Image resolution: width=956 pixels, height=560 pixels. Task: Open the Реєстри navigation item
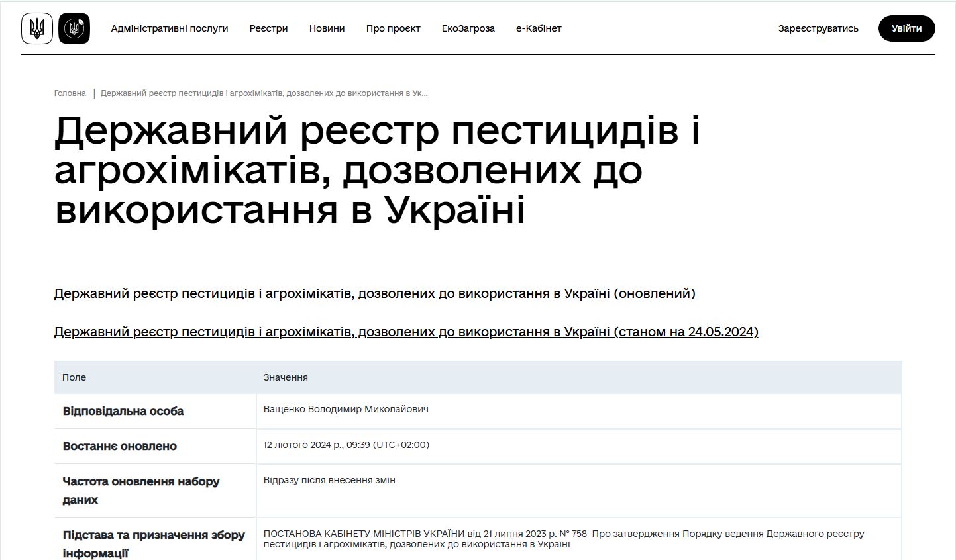[x=268, y=28]
